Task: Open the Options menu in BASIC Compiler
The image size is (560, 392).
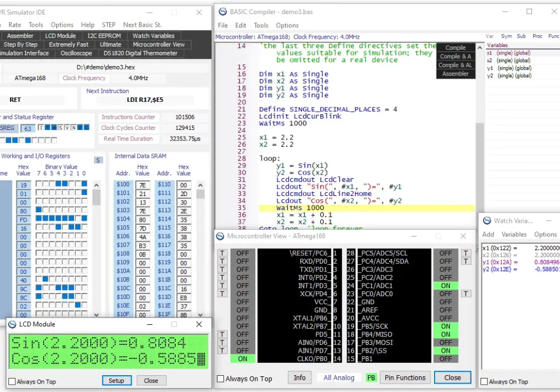Action: [x=287, y=25]
